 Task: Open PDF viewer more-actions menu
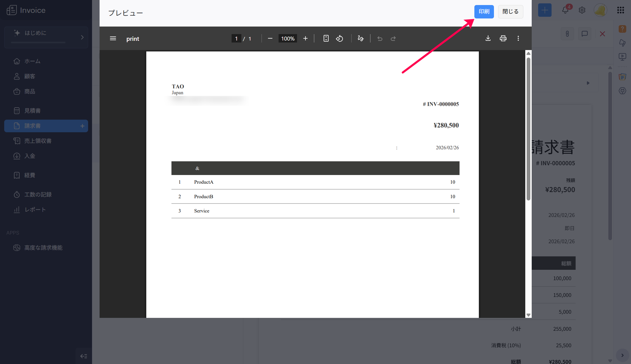tap(518, 38)
